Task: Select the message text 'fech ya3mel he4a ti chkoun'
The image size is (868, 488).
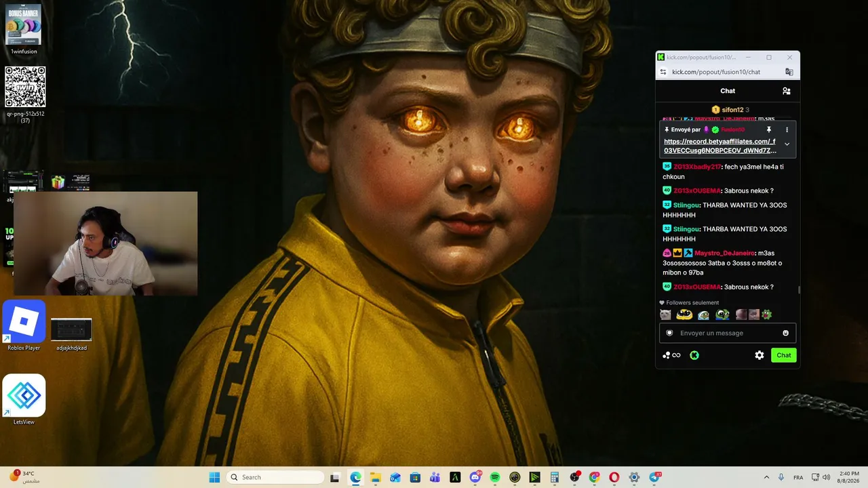Action: 723,171
